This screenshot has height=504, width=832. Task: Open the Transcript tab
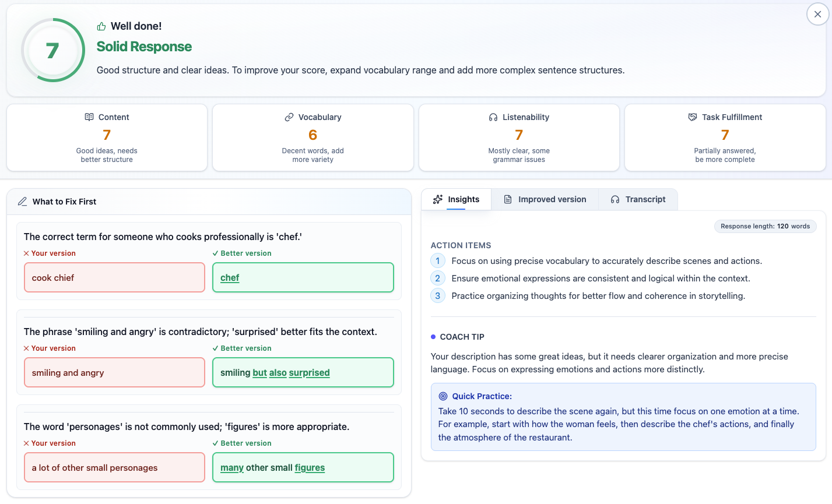(638, 199)
